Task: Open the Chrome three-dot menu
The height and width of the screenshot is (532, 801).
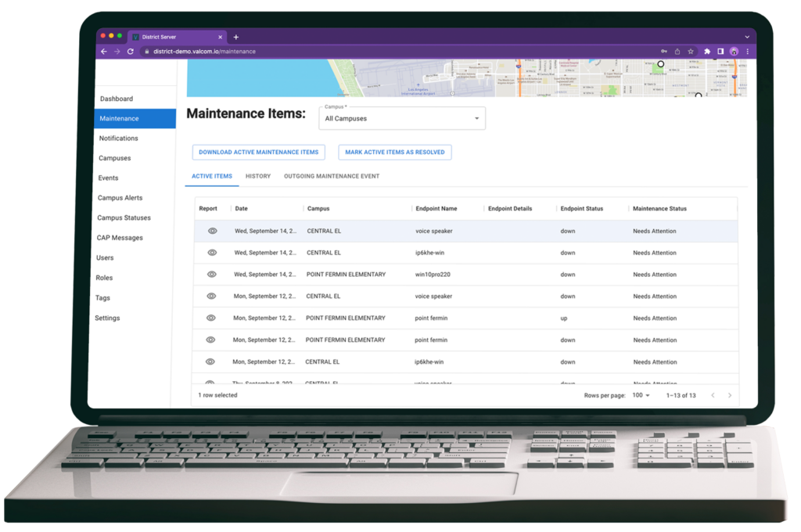Action: 748,52
